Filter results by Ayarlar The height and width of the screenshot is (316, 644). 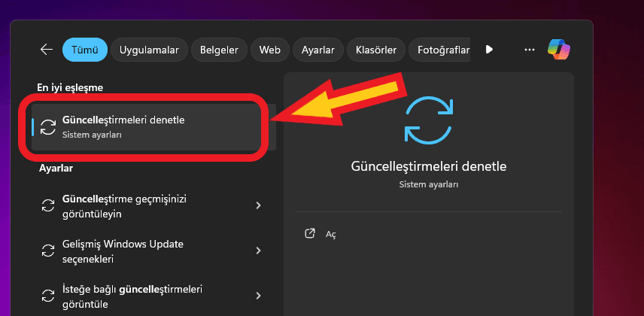point(317,50)
